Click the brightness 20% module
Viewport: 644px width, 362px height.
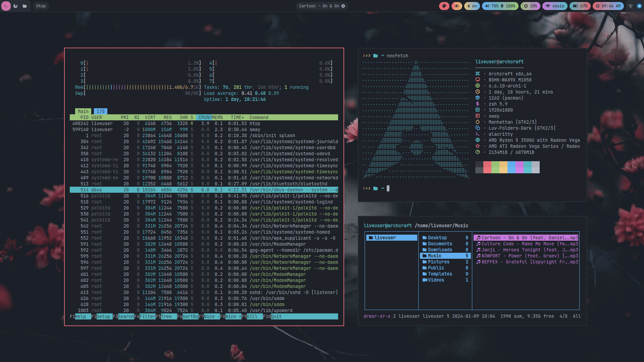click(530, 6)
